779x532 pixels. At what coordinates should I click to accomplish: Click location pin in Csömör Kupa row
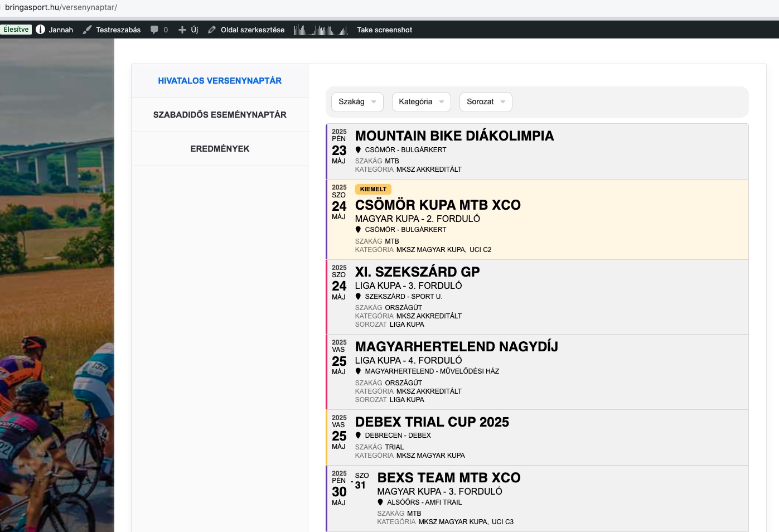point(359,229)
